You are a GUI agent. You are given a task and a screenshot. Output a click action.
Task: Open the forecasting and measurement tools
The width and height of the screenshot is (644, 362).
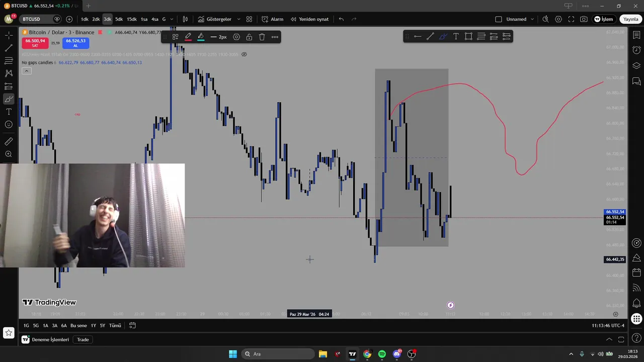pyautogui.click(x=9, y=86)
